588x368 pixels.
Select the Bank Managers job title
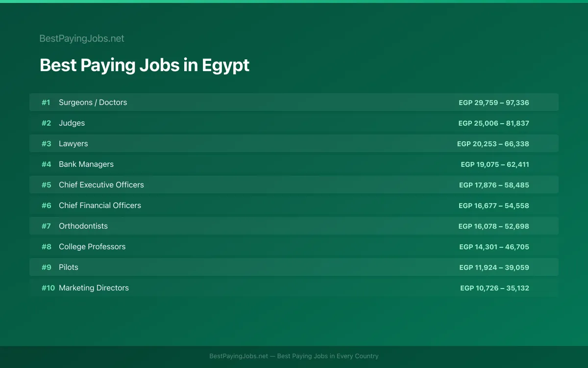click(x=86, y=164)
